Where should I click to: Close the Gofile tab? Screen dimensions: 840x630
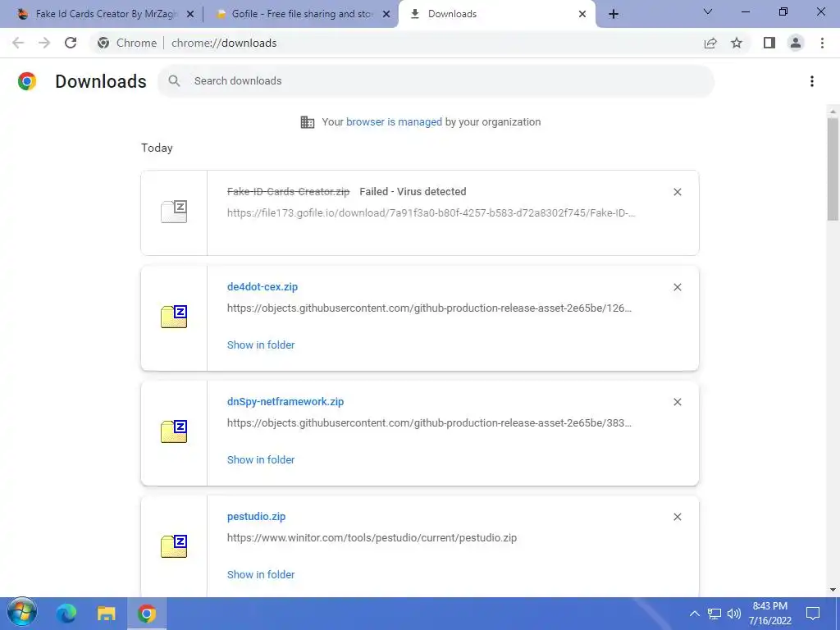386,15
